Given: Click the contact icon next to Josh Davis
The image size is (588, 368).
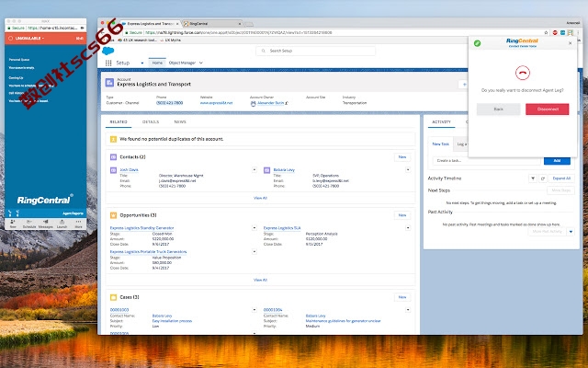Looking at the screenshot, I should pos(113,170).
